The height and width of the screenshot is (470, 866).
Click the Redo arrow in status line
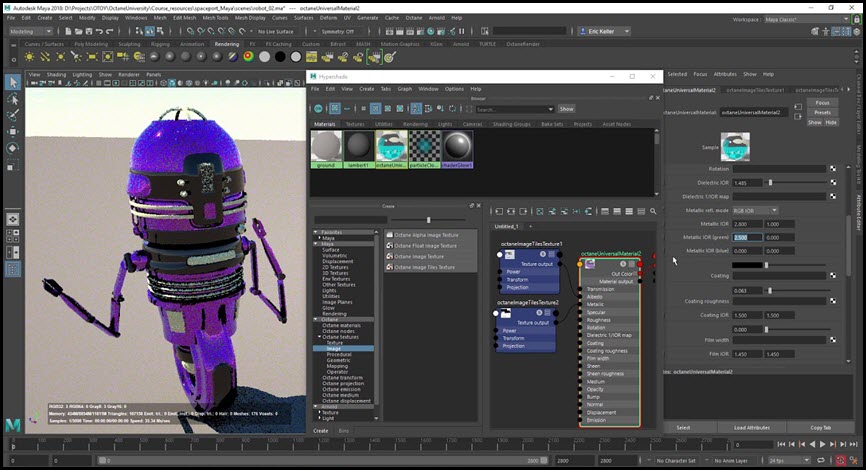109,31
